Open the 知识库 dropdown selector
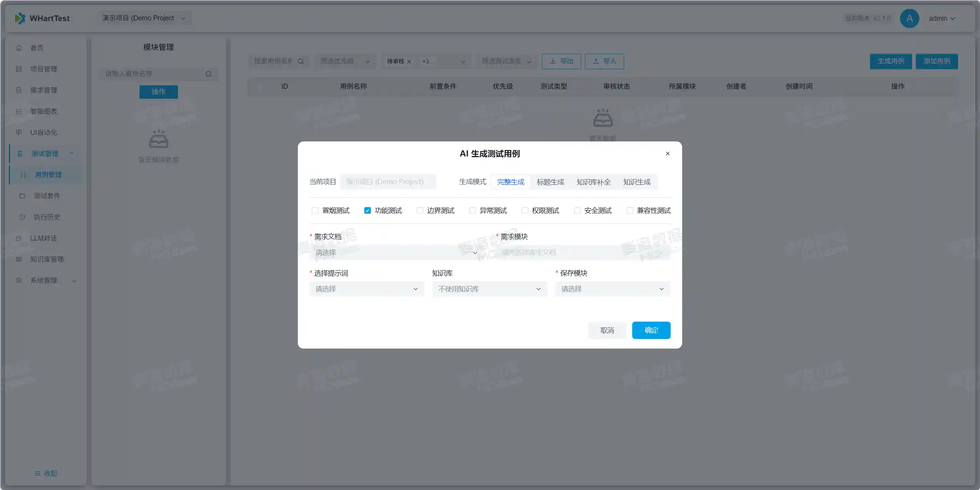This screenshot has height=490, width=980. (x=489, y=289)
